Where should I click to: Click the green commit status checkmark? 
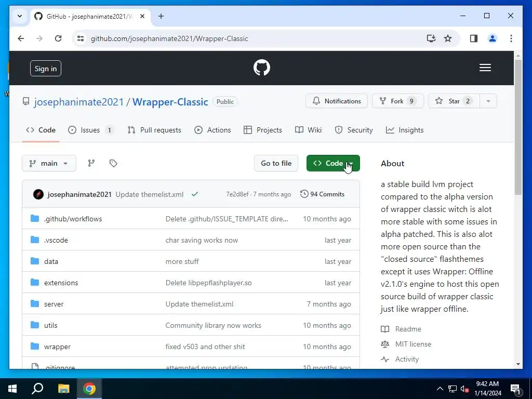195,194
